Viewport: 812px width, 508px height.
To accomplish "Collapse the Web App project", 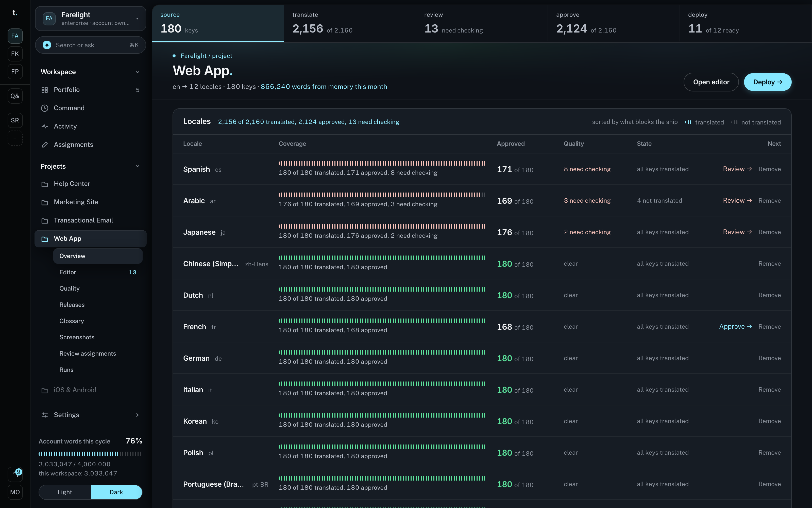I will point(91,239).
